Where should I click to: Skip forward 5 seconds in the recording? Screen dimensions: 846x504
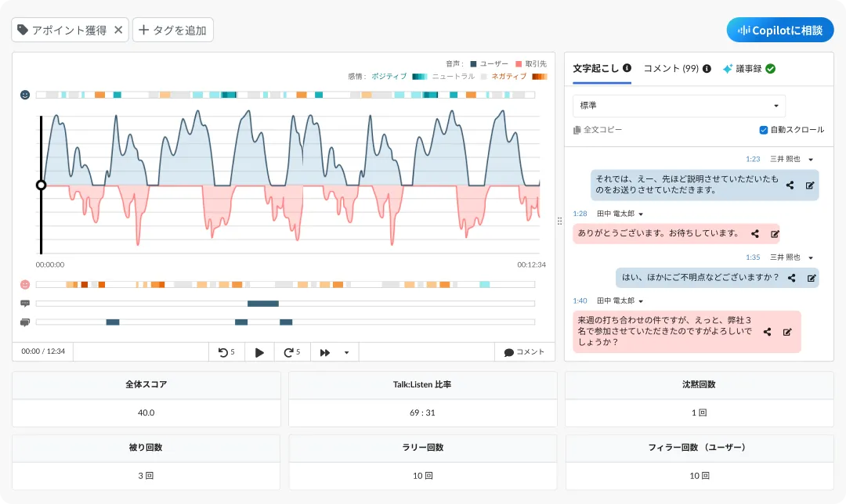[291, 352]
